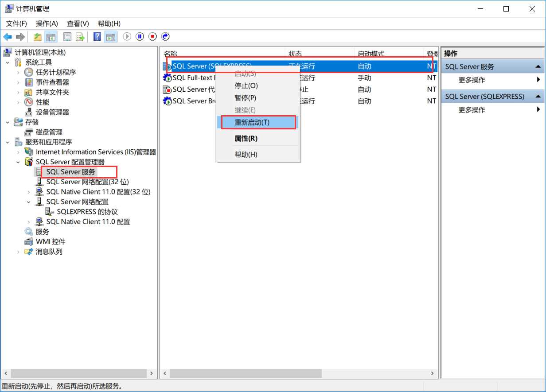The width and height of the screenshot is (546, 392).
Task: Click the 系统工具 tools icon
Action: 18,62
